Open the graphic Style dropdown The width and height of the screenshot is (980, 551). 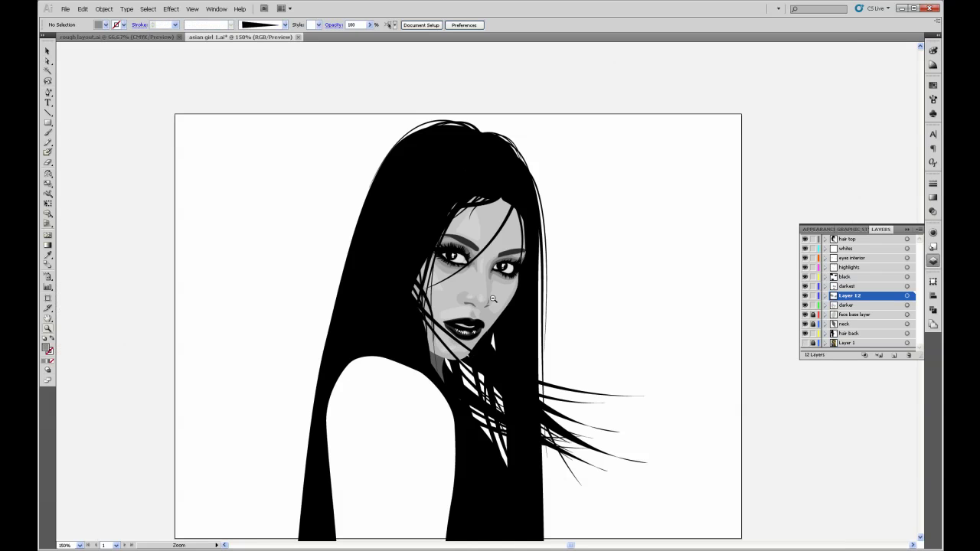coord(318,24)
